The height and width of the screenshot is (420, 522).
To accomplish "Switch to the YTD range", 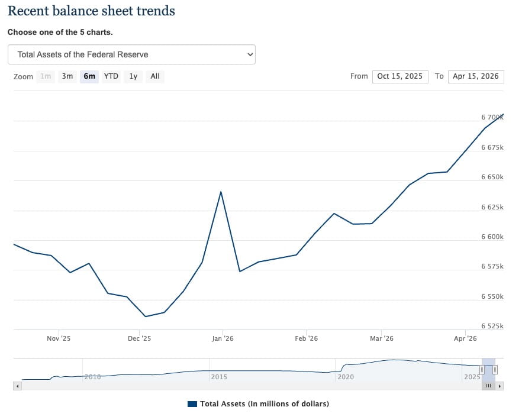I will [x=111, y=76].
